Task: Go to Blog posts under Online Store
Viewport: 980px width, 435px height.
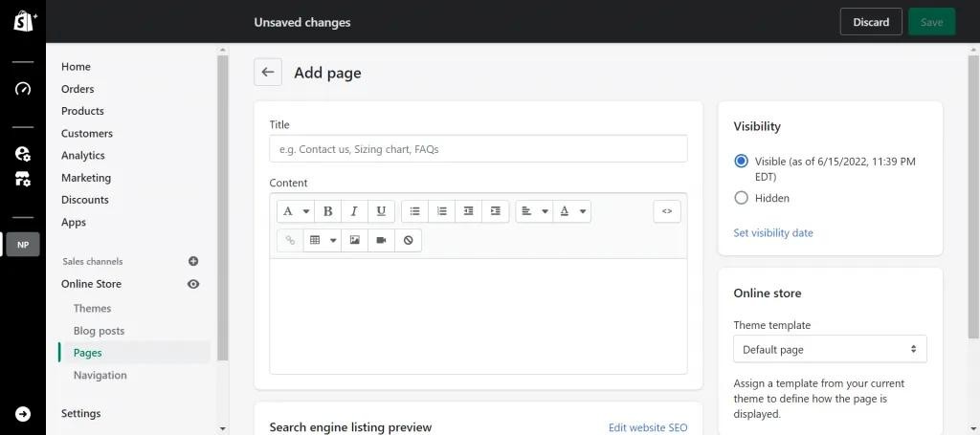Action: [99, 331]
